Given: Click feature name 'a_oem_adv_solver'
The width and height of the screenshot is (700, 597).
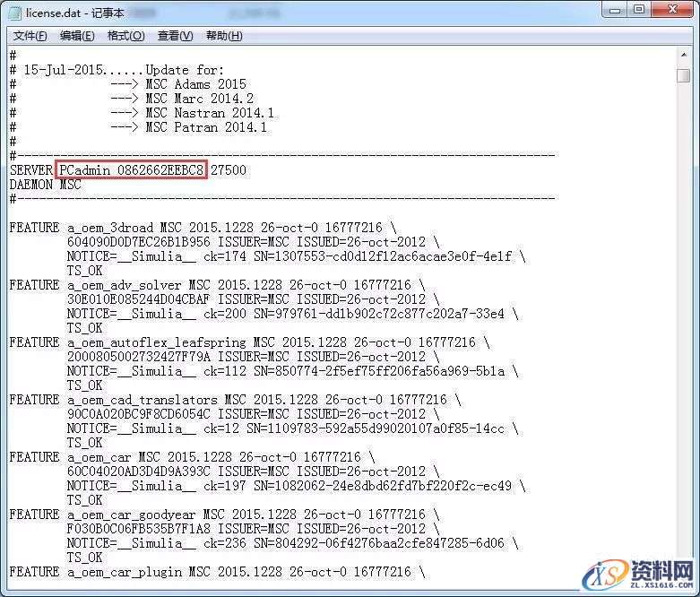Looking at the screenshot, I should pos(124,285).
